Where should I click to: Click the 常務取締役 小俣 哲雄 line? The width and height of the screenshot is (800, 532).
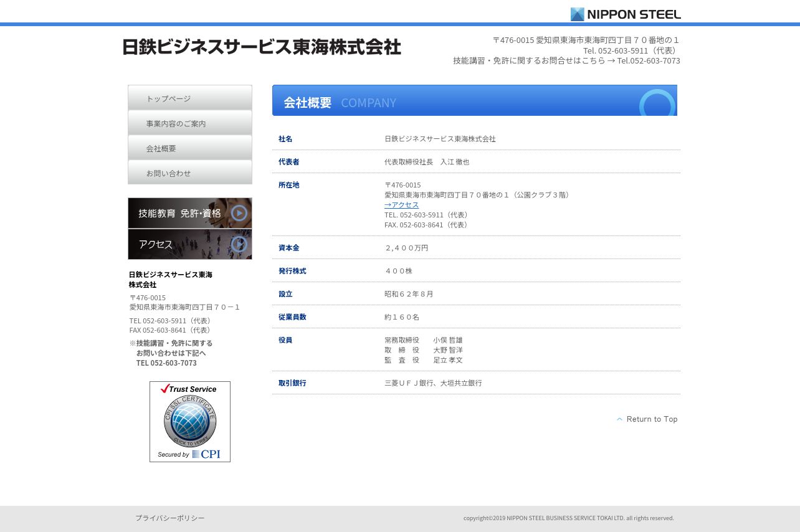coord(424,340)
